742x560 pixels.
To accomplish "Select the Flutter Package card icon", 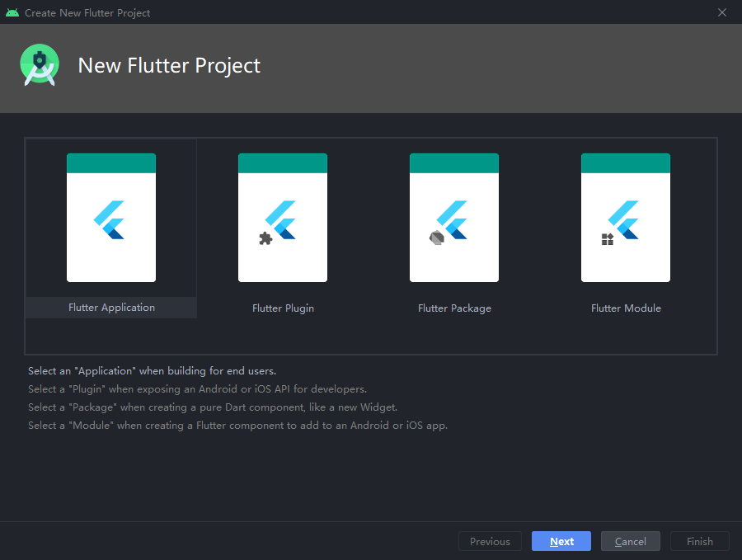I will [x=454, y=218].
